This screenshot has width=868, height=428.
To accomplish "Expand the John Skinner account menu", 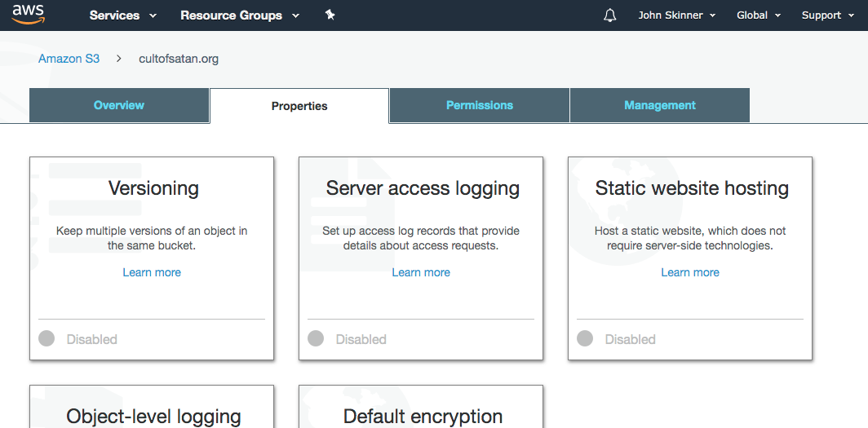I will [676, 15].
